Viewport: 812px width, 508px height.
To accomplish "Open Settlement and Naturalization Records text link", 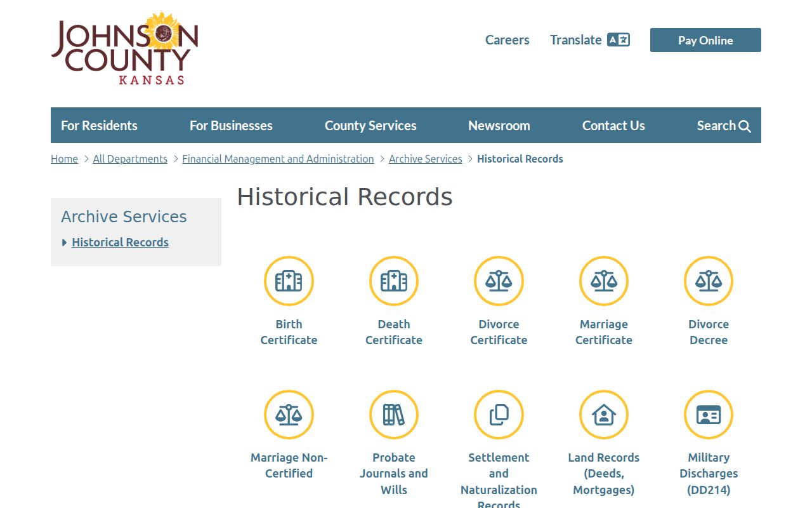I will (x=499, y=479).
